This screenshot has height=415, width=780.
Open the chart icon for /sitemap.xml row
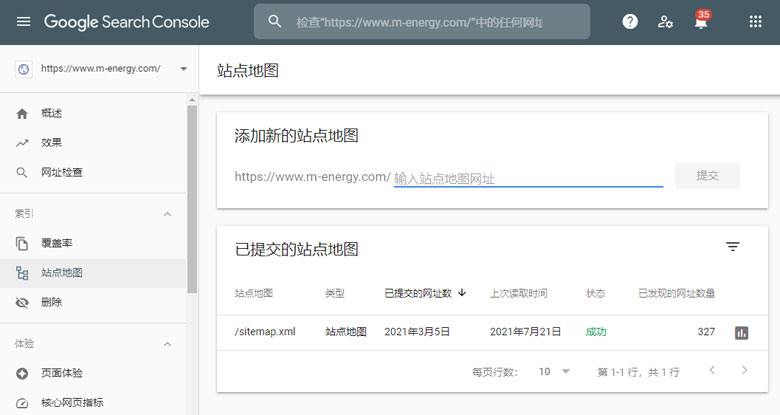(742, 332)
